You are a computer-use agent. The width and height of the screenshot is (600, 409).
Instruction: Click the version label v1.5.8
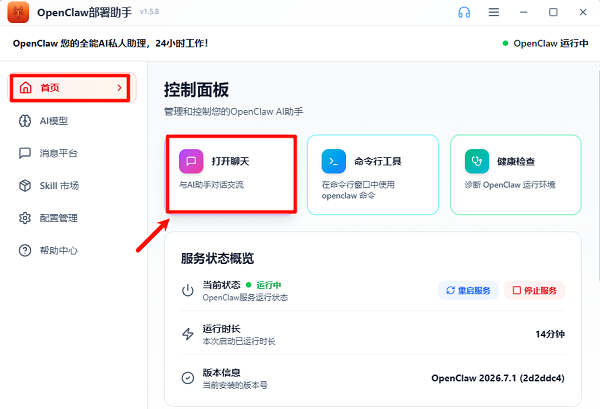coord(149,12)
